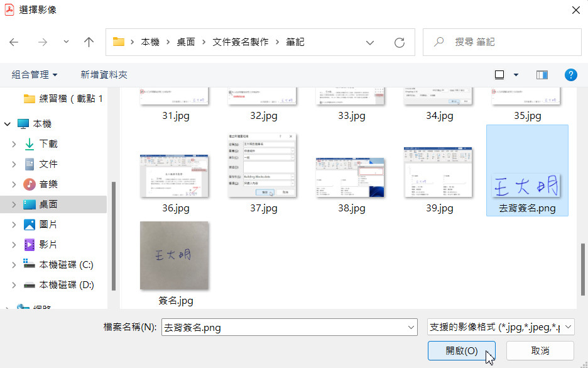Select the 音樂 music folder
This screenshot has height=368, width=588.
click(48, 184)
